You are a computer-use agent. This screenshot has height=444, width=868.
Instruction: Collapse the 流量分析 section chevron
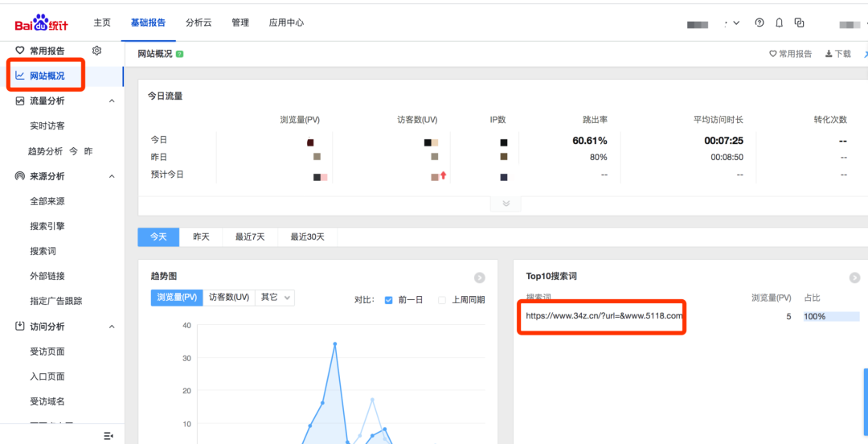pyautogui.click(x=112, y=101)
